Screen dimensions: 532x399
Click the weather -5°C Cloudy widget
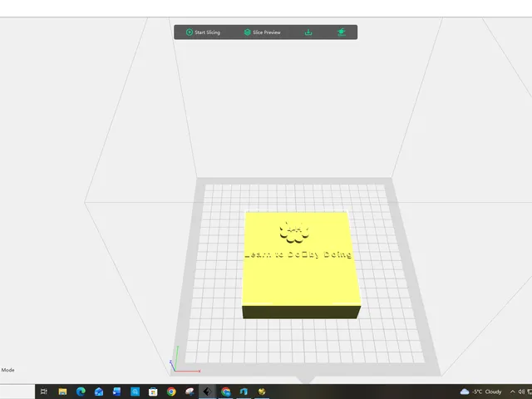click(x=480, y=392)
